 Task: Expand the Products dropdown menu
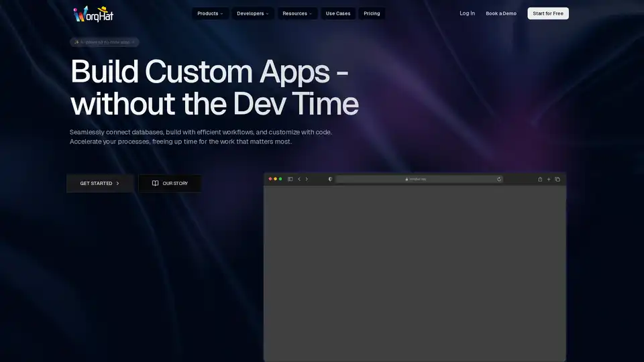click(x=210, y=13)
